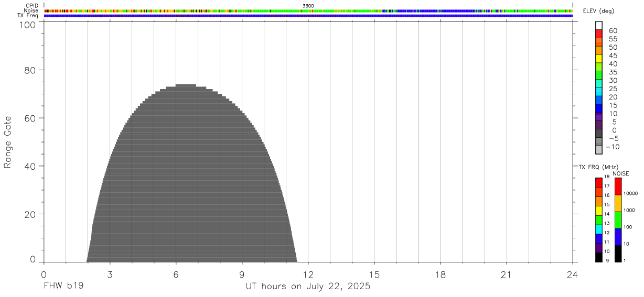Click range gate tick label '100'
Screen dimensions: 644x297
tap(27, 24)
